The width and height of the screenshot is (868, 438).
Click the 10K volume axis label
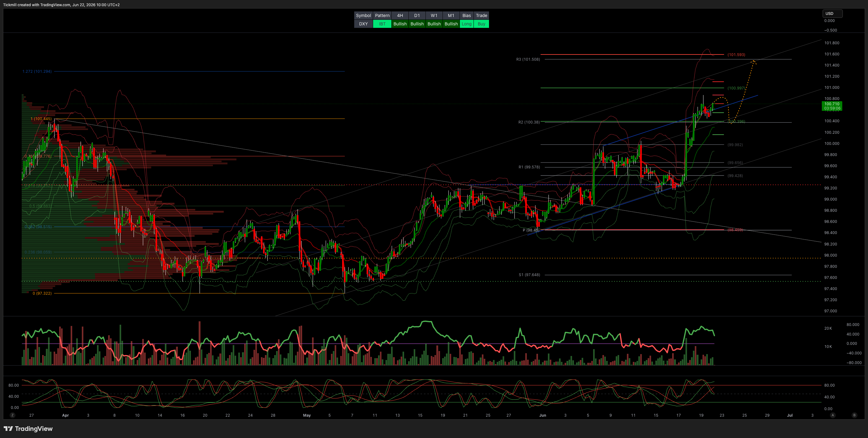click(828, 346)
